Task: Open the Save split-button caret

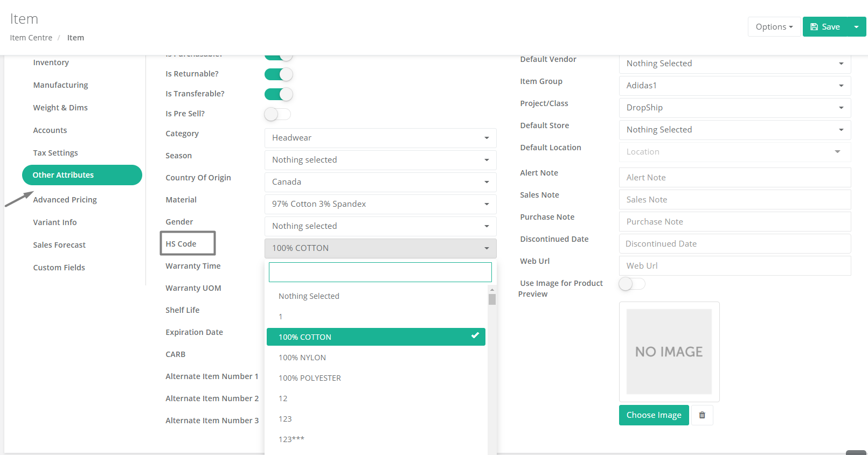Action: (857, 27)
